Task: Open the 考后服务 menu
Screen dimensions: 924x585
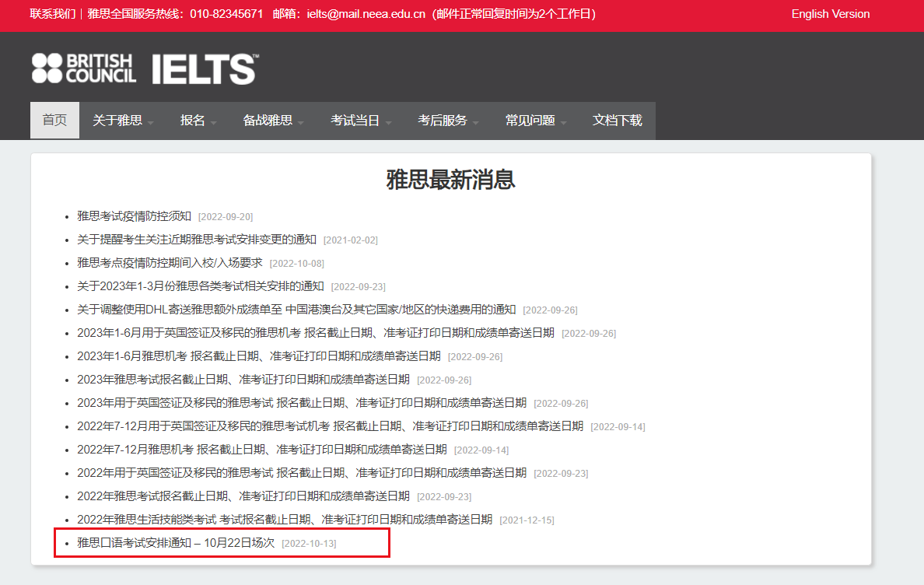Action: point(442,120)
